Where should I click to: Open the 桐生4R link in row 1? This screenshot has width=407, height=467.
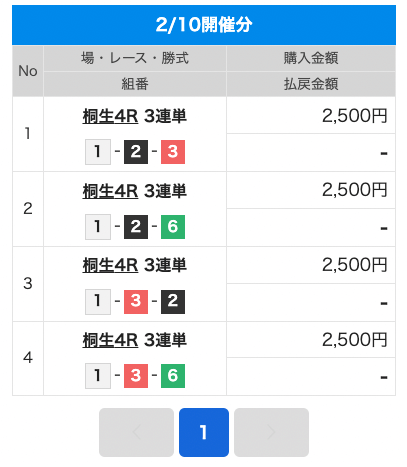[110, 116]
